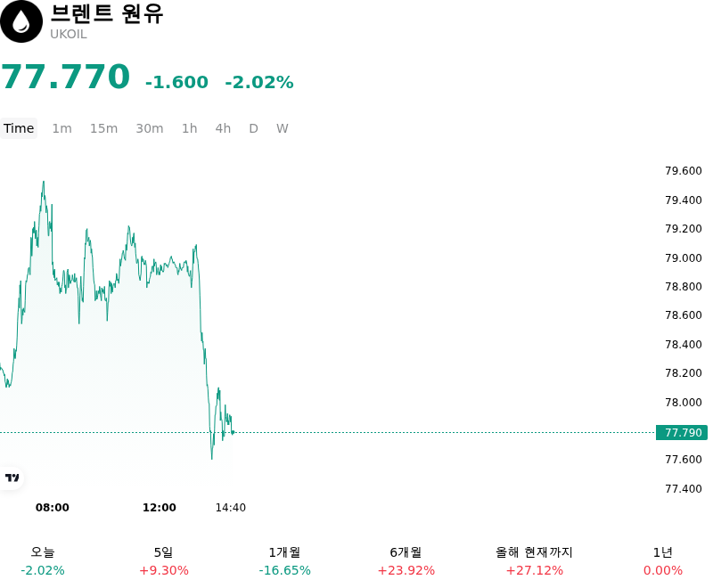Show the 1개월 performance range

[x=284, y=560]
